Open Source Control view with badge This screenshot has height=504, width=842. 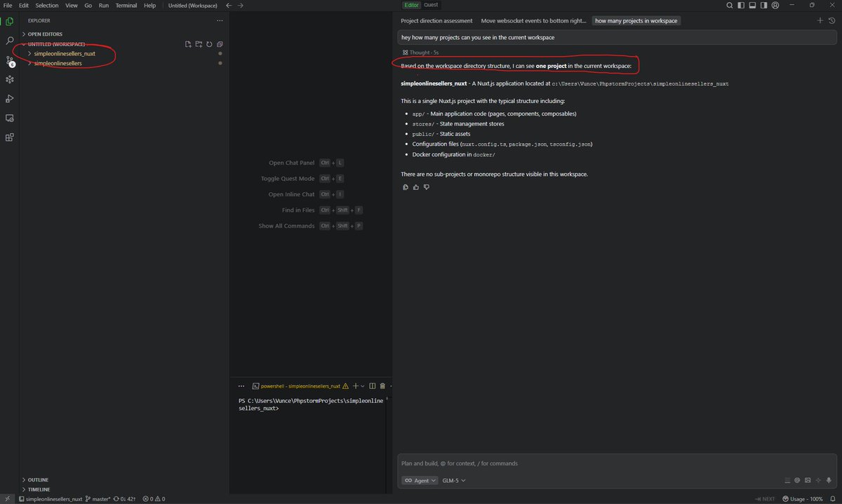click(x=9, y=61)
